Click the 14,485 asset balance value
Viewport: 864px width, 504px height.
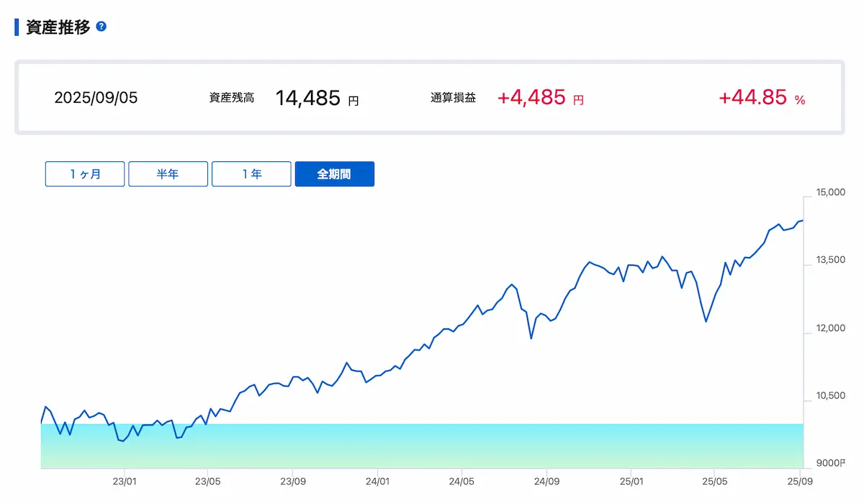pos(307,98)
